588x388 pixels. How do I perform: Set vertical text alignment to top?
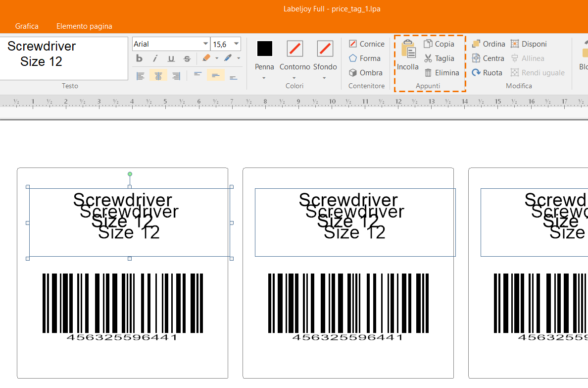[x=197, y=75]
